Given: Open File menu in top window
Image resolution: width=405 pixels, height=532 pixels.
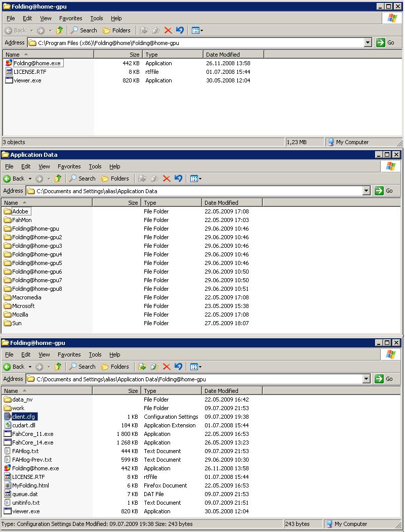Looking at the screenshot, I should click(x=11, y=18).
